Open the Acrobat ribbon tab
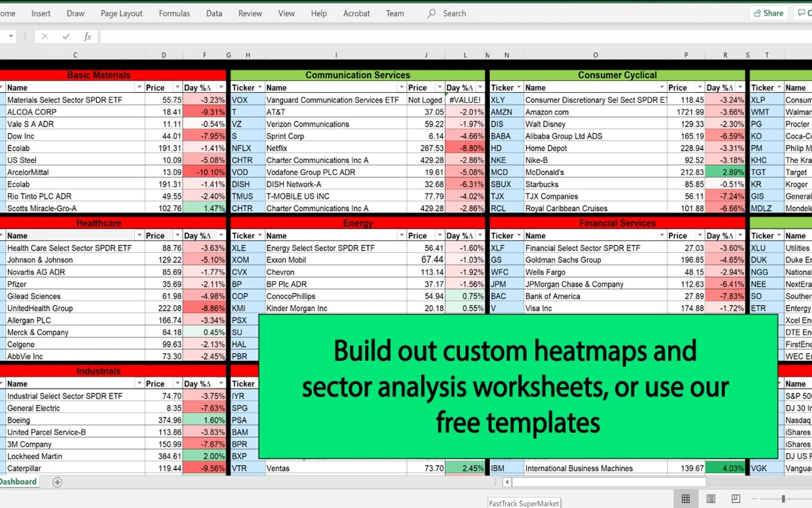Image resolution: width=812 pixels, height=508 pixels. point(356,14)
